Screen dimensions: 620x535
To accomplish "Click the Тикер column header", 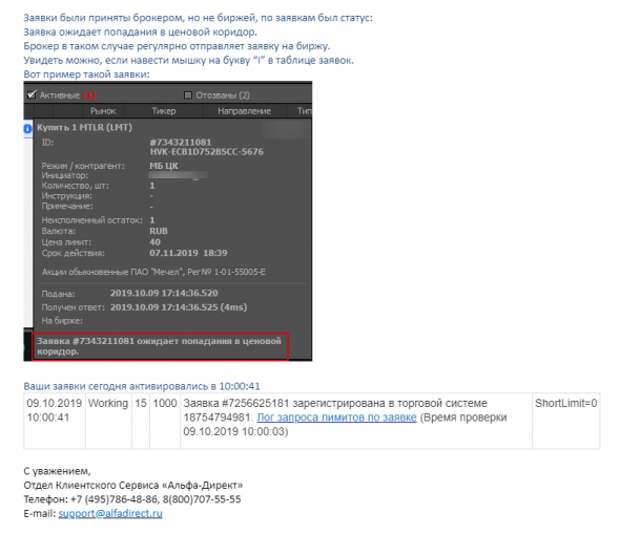I will tap(163, 111).
